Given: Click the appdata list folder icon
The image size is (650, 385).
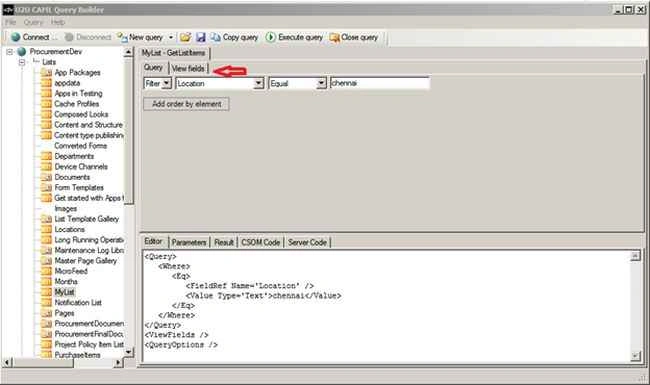Looking at the screenshot, I should pos(46,83).
